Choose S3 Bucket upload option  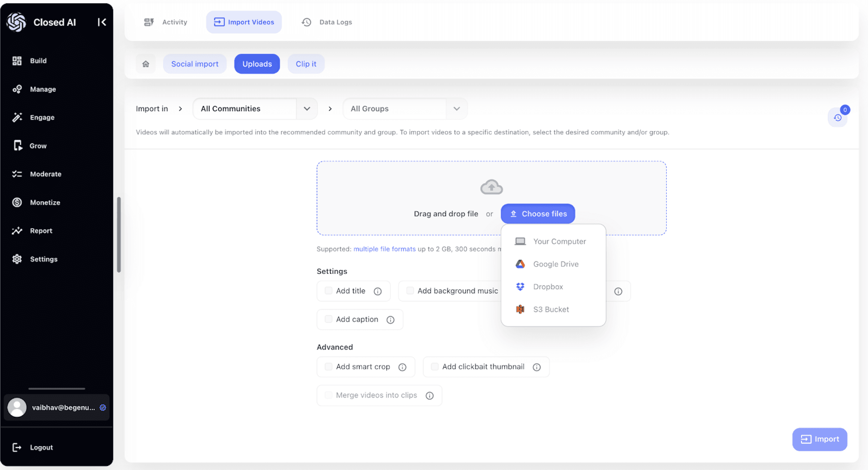[x=550, y=310]
